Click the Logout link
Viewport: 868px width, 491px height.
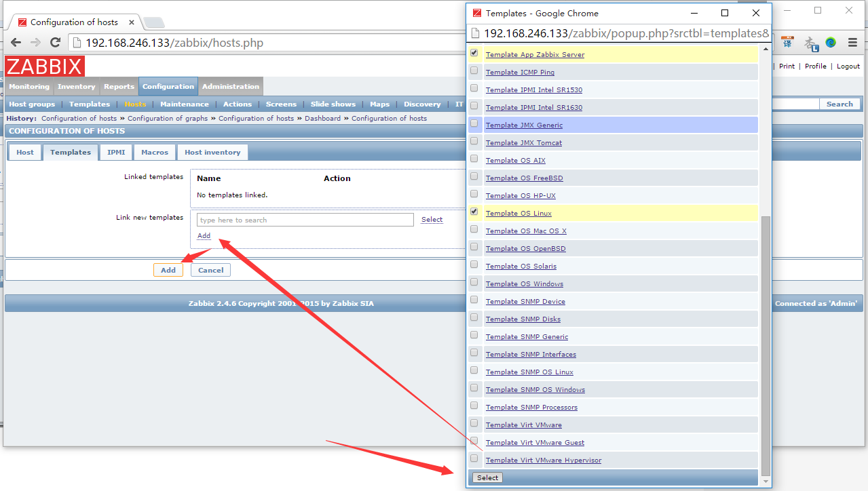848,66
